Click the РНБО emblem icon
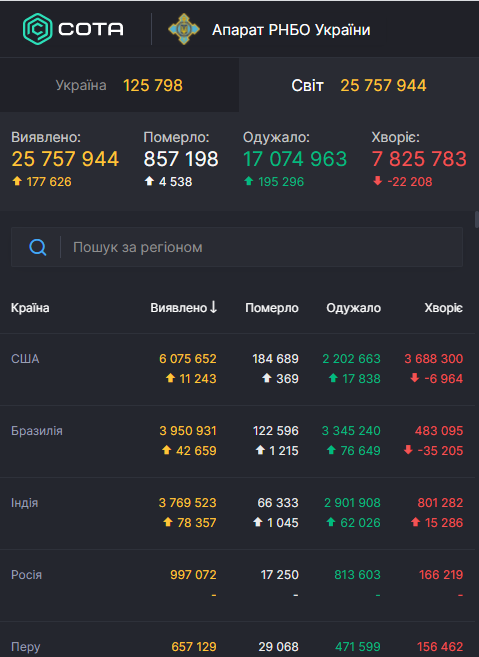The height and width of the screenshot is (657, 479). [x=184, y=29]
